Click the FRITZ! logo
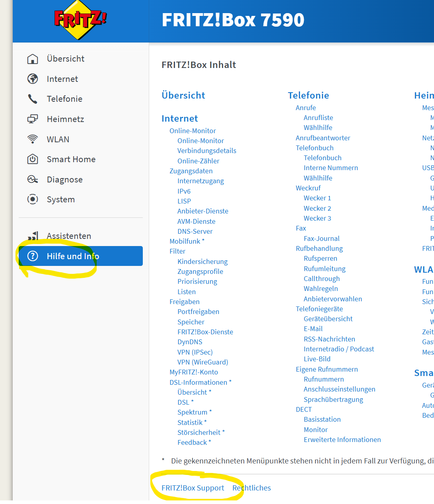Screen dimensions: 434x504 point(81,20)
